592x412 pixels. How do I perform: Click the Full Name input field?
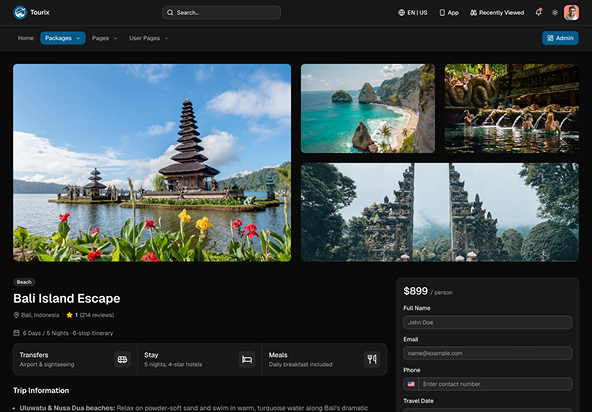click(x=487, y=323)
